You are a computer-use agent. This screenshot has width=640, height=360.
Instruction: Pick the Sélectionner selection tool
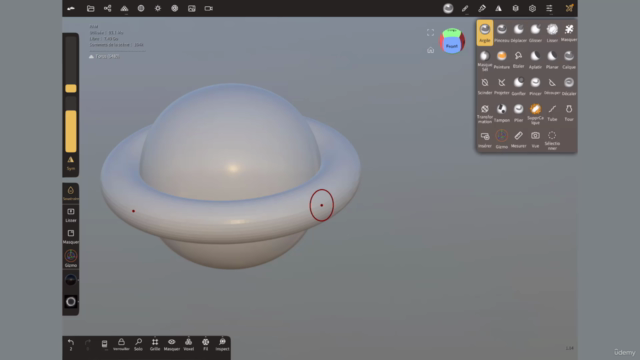point(552,140)
